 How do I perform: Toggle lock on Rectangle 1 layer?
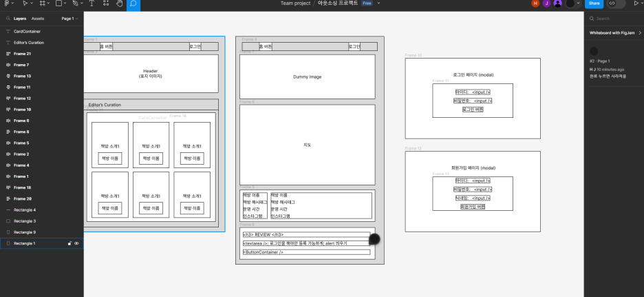pyautogui.click(x=69, y=243)
